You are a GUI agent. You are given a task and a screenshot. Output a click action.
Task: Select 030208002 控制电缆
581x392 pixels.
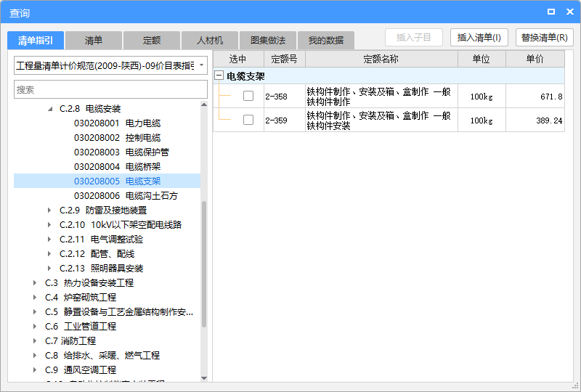pyautogui.click(x=117, y=138)
